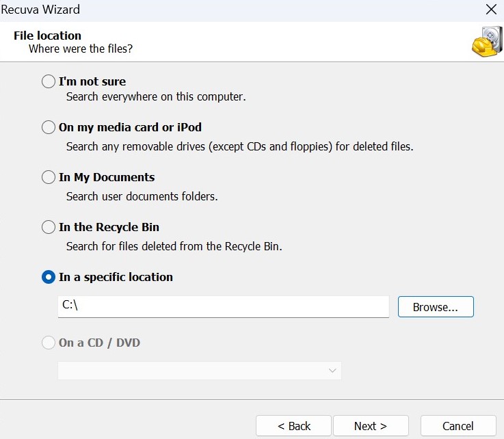
Task: Choose "On my media card or iPod"
Action: click(49, 127)
